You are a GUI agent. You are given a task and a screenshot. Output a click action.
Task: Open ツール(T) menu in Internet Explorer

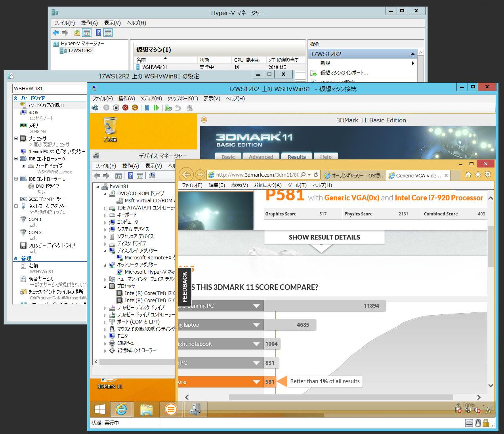coord(297,185)
